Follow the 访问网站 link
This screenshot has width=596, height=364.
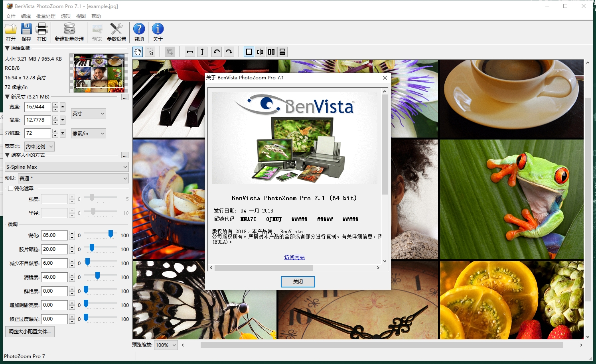pos(294,257)
